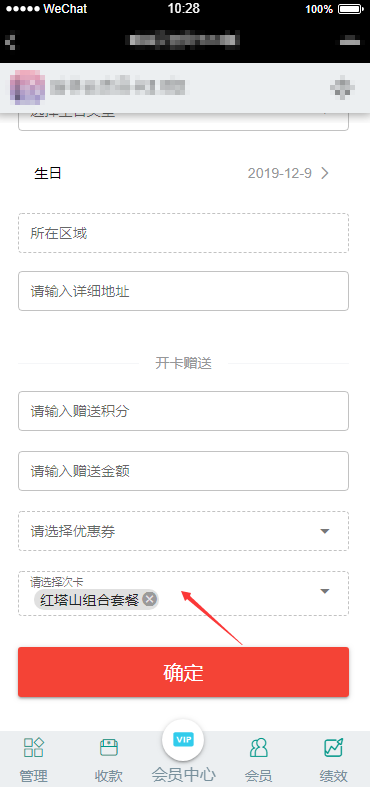Image resolution: width=370 pixels, height=808 pixels.
Task: Open the 会员 people icon
Action: [258, 748]
